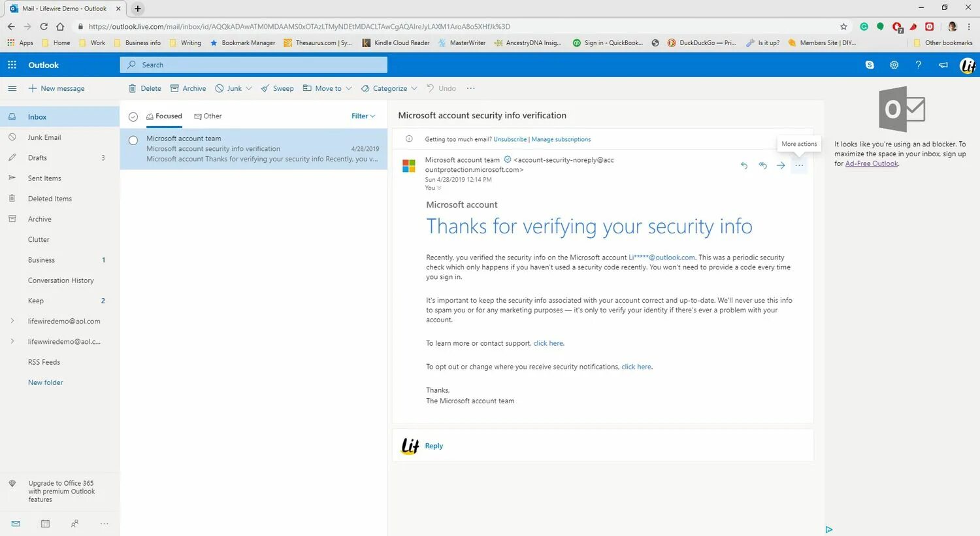Viewport: 980px width, 536px height.
Task: Open More actions ellipsis in the message
Action: click(799, 165)
